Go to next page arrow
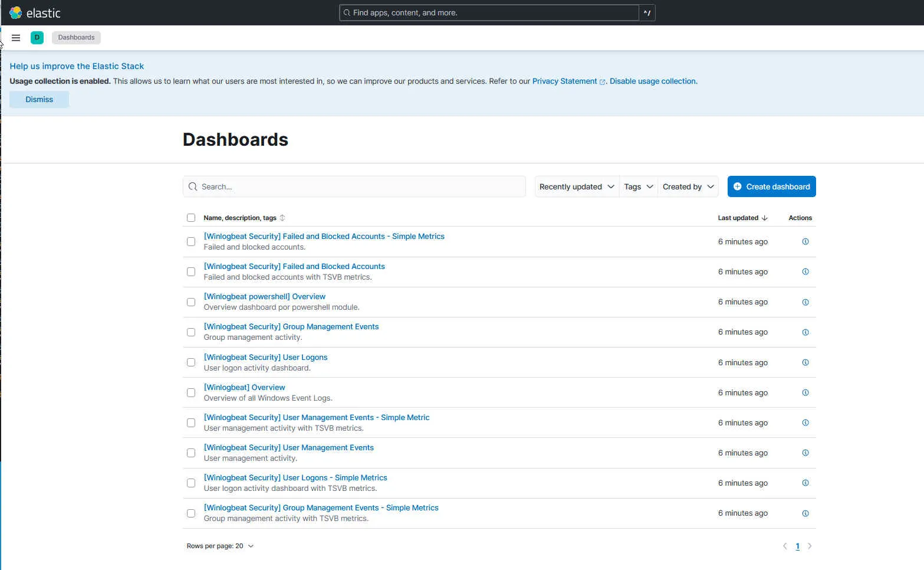This screenshot has height=570, width=924. click(x=810, y=546)
